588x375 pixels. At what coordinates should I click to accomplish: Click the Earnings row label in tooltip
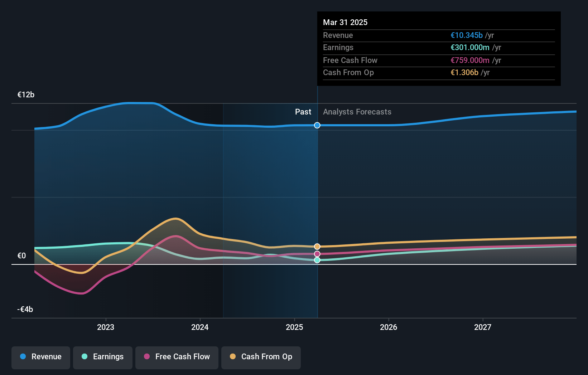pos(338,48)
